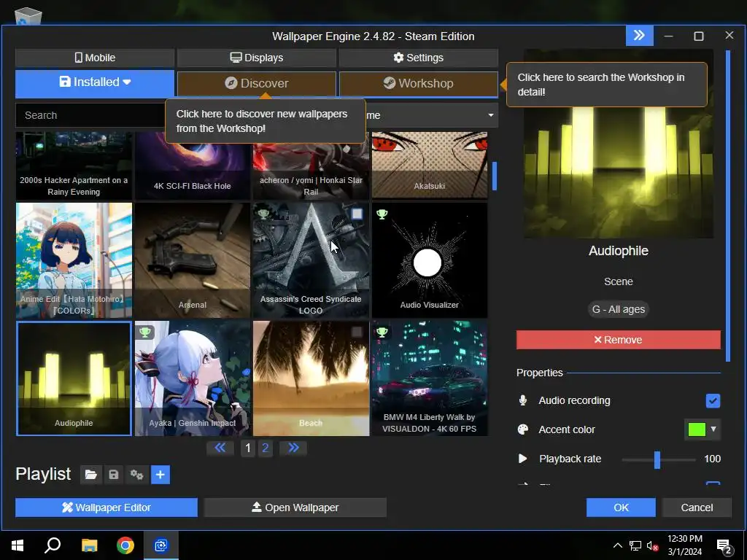
Task: Click Audiophile title in side panel
Action: (x=619, y=251)
